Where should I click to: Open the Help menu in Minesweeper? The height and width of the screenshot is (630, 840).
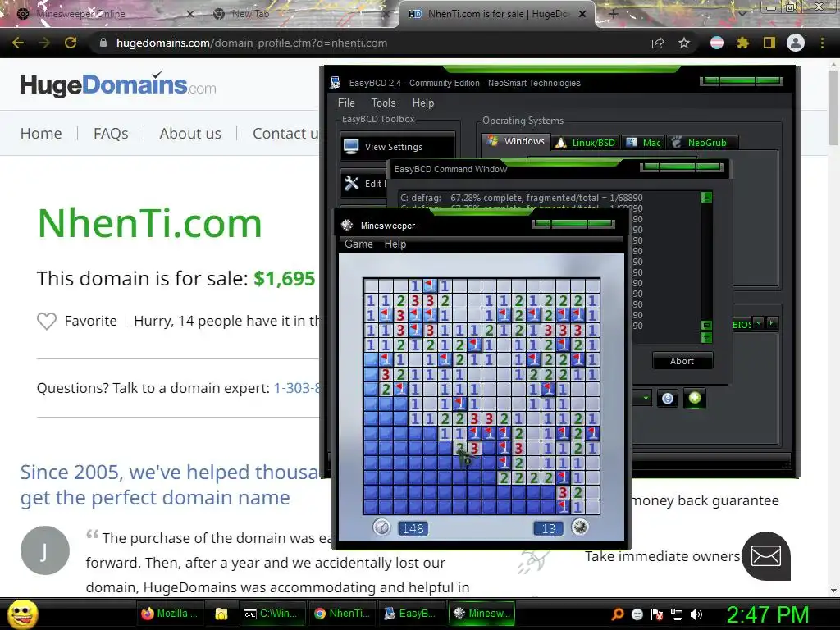coord(395,244)
